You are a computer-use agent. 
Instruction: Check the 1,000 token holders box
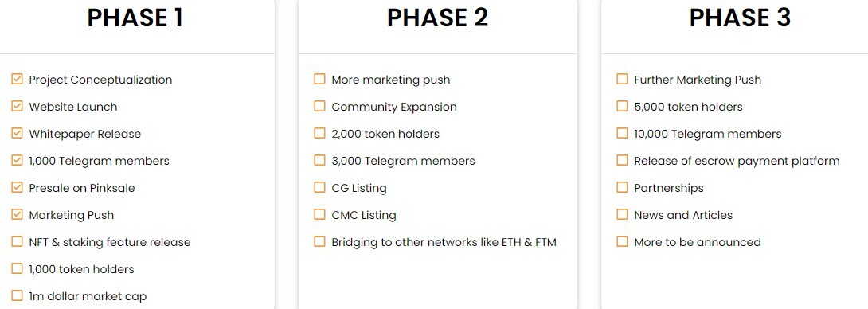click(x=18, y=268)
